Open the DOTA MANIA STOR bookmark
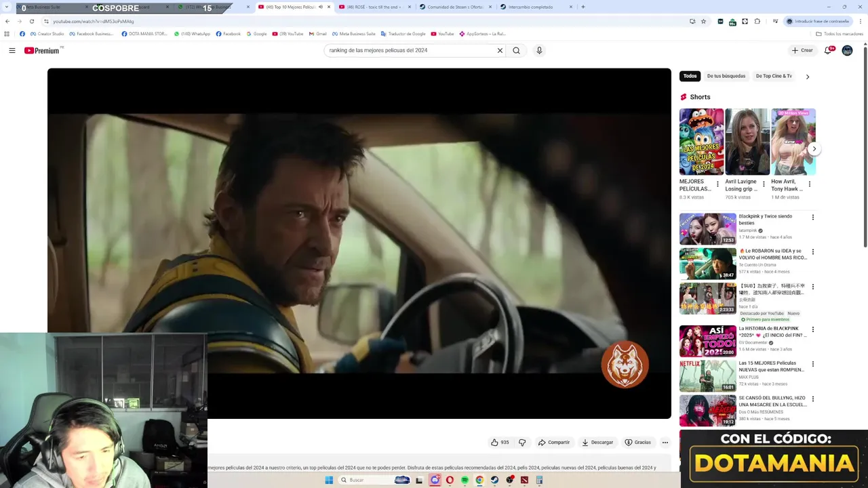868x488 pixels. pos(144,34)
